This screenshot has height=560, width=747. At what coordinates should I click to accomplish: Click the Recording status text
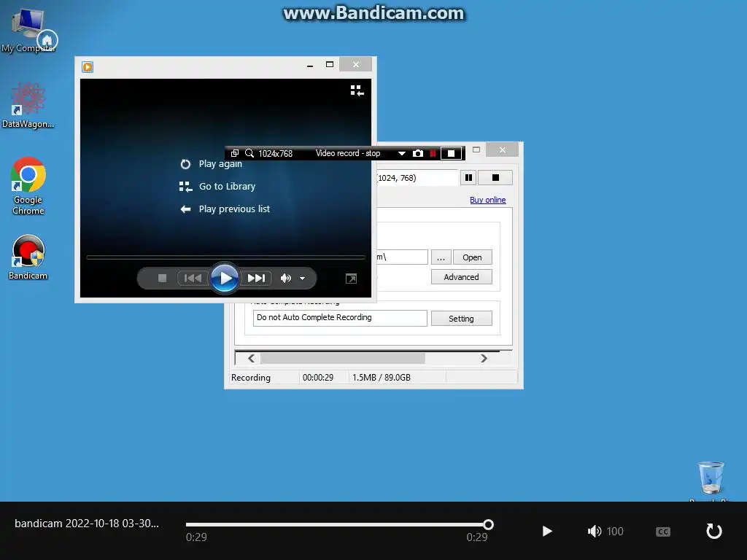coord(251,378)
